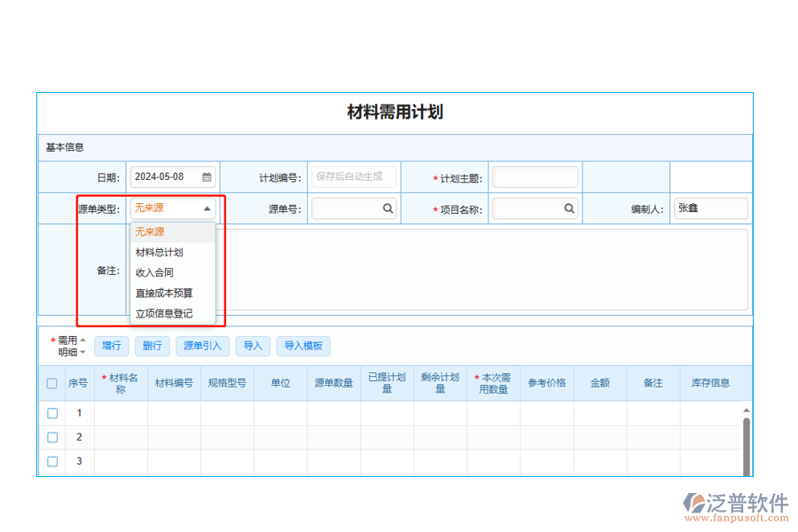Click the search icon beside 项目名称

(x=568, y=208)
